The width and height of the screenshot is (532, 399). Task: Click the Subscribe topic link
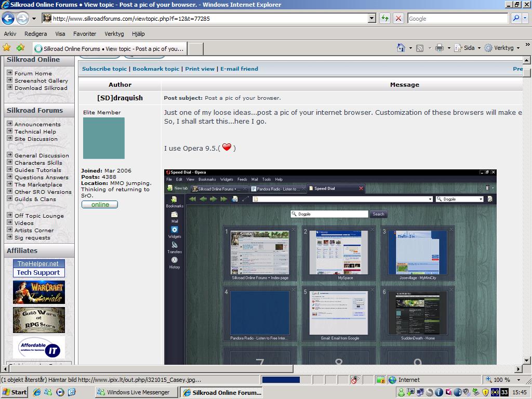[x=104, y=69]
